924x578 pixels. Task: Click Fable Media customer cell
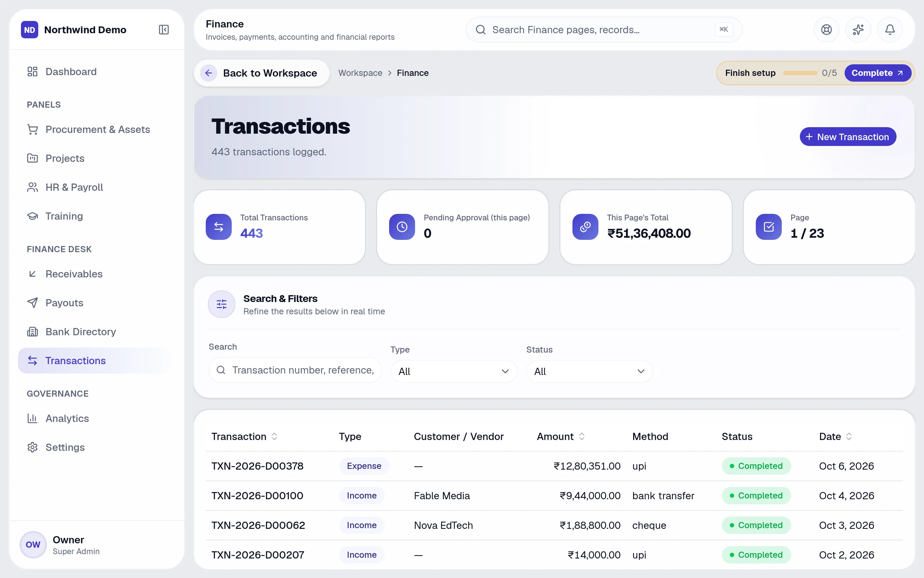click(x=442, y=496)
